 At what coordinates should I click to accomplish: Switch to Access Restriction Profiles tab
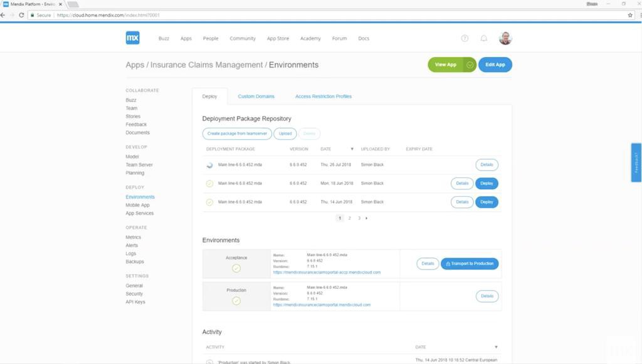click(324, 96)
